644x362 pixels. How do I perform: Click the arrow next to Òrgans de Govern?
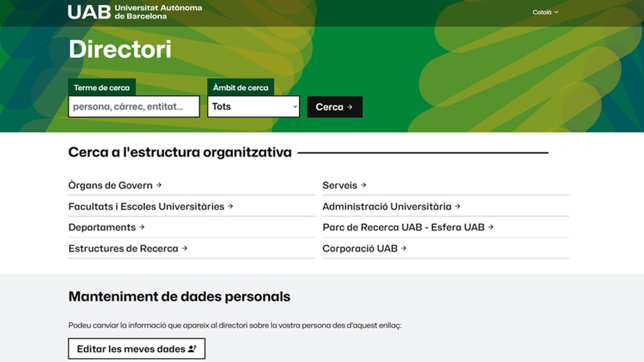pos(159,185)
